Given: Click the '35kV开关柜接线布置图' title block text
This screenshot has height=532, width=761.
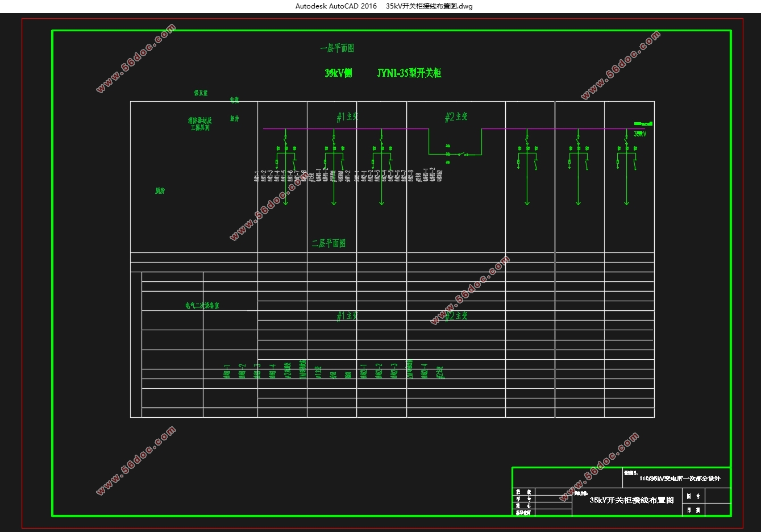Looking at the screenshot, I should pyautogui.click(x=631, y=500).
